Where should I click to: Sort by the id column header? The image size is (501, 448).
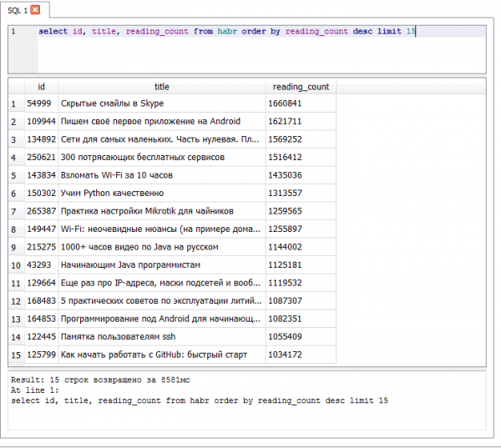(x=41, y=86)
